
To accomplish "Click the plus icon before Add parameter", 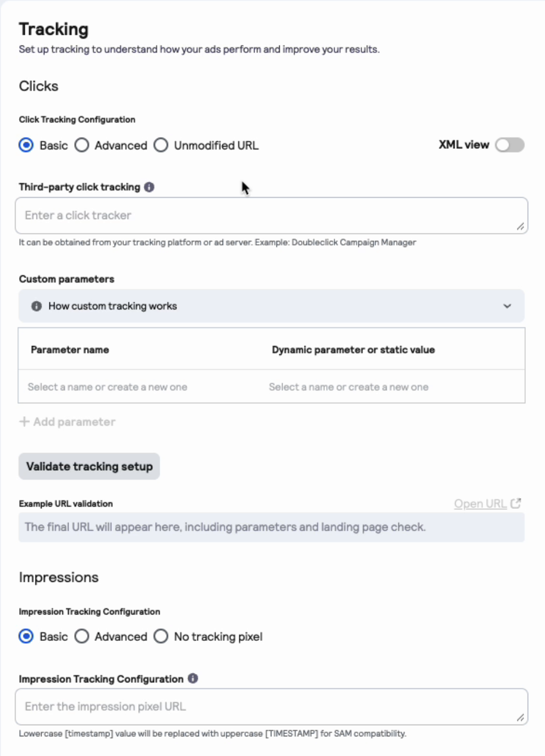I will [24, 421].
